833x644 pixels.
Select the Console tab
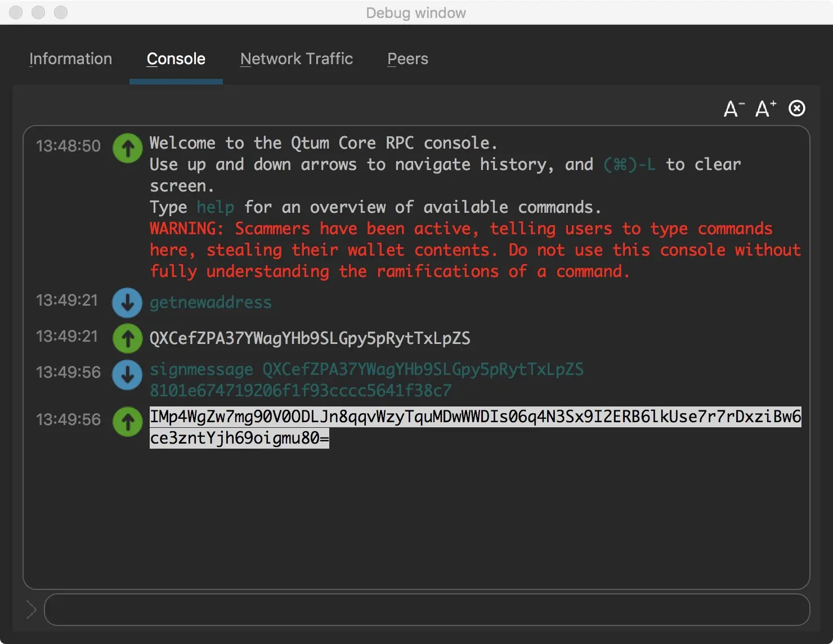[176, 59]
